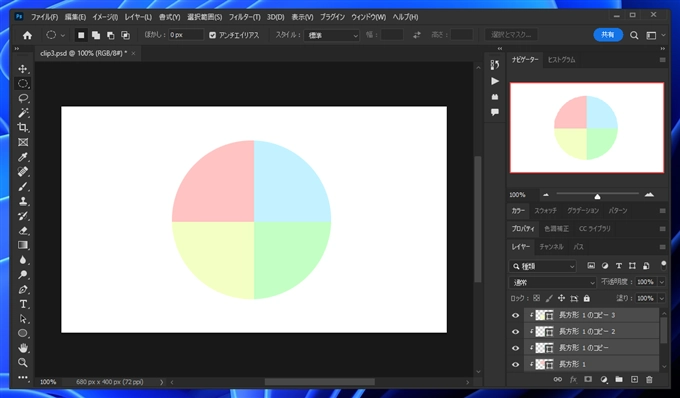680x398 pixels.
Task: Switch to the チャンネル tab
Action: pos(551,247)
